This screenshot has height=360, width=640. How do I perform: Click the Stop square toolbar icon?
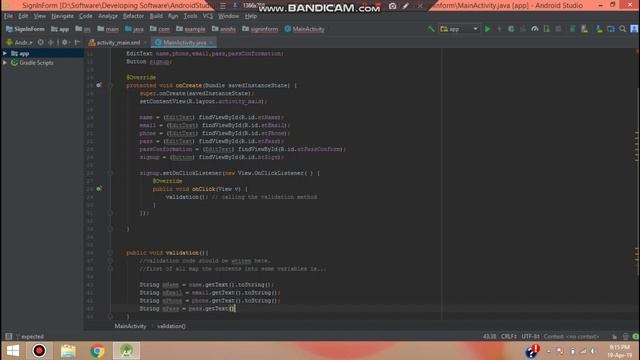(558, 29)
